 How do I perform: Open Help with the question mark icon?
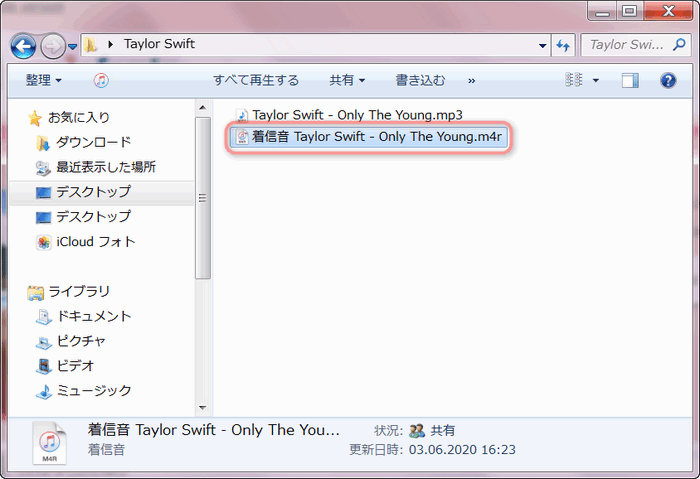tap(668, 80)
